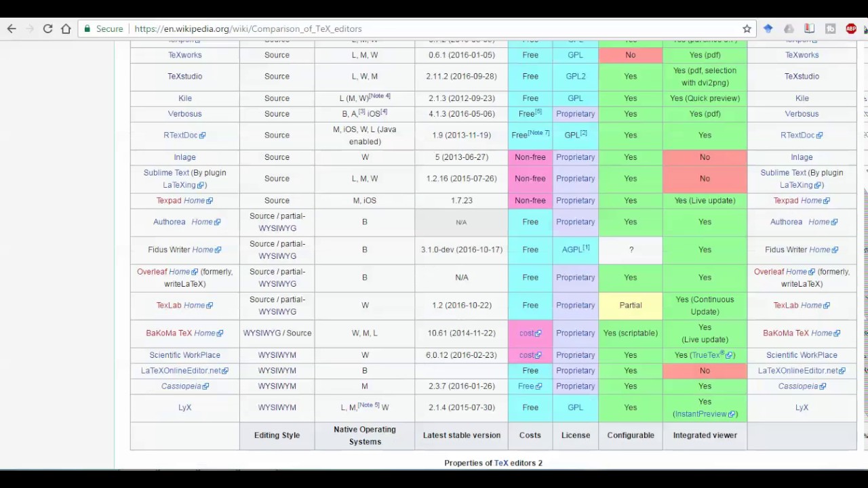Image resolution: width=868 pixels, height=488 pixels.
Task: Open the TrueTeX link in Scientific WorkPlace row
Action: (712, 355)
